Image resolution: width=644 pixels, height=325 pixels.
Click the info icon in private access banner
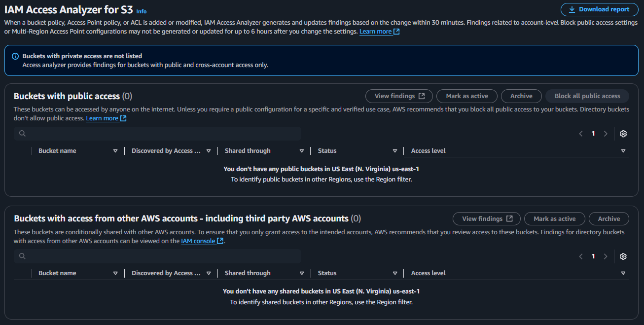(15, 56)
